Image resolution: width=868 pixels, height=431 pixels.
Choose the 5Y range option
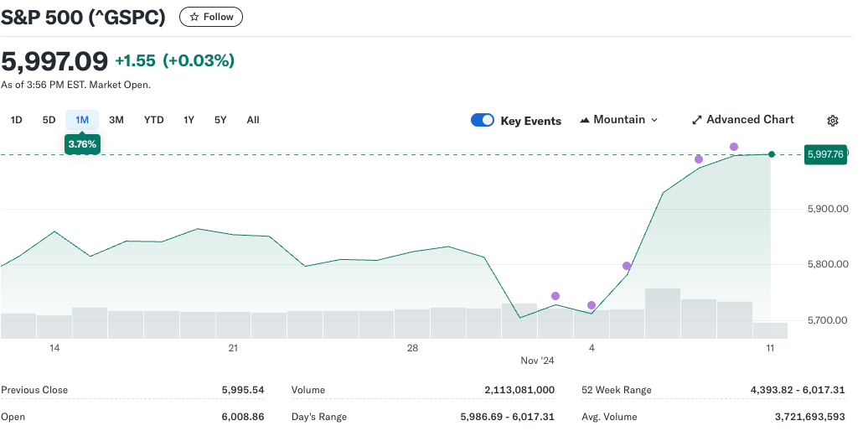coord(220,120)
